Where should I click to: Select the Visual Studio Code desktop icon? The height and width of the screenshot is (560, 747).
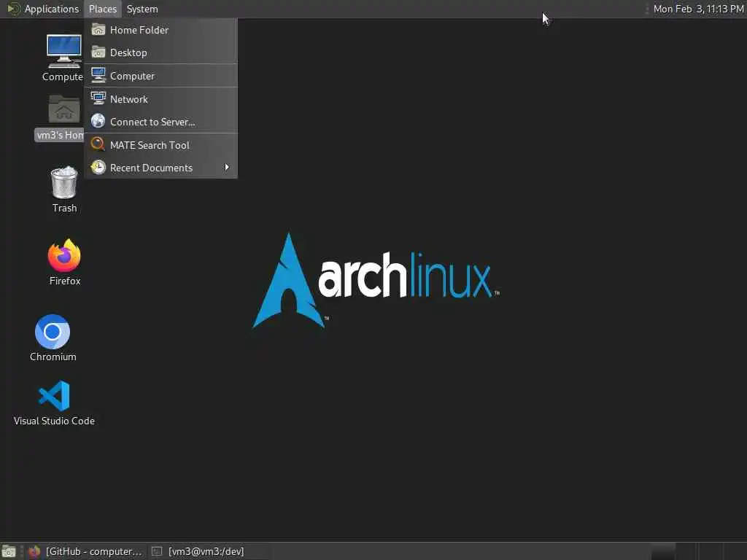pos(54,402)
